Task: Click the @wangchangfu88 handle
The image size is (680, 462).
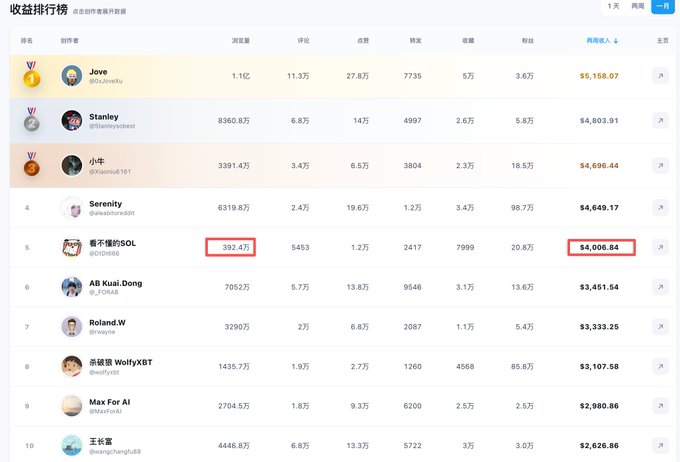Action: [x=115, y=452]
